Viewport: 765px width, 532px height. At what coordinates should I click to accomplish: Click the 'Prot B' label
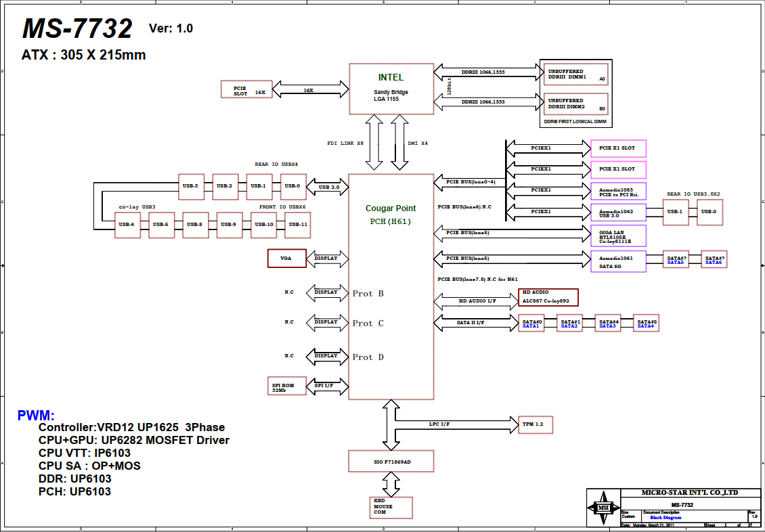point(368,294)
